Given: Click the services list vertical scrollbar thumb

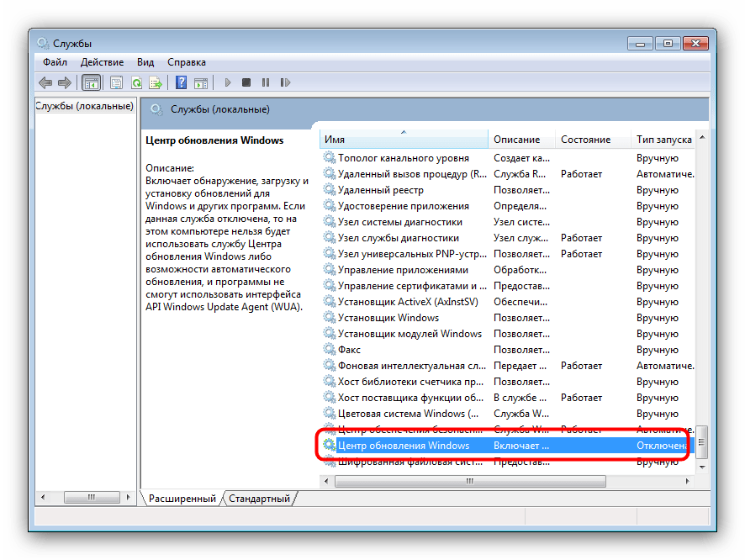Looking at the screenshot, I should (702, 441).
